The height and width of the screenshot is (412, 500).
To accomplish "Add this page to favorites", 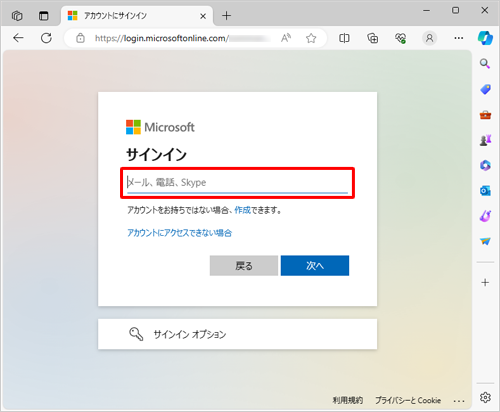I will click(311, 38).
